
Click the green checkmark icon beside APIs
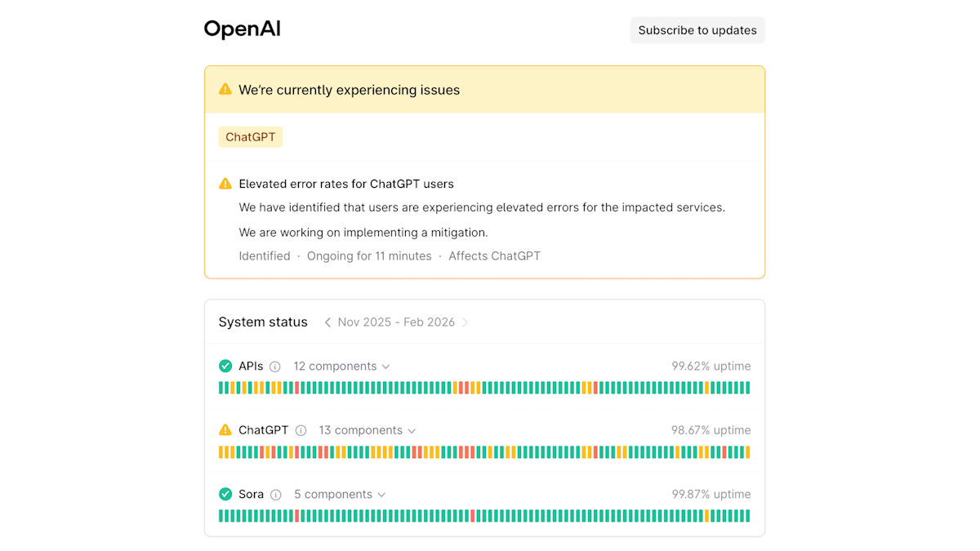226,366
